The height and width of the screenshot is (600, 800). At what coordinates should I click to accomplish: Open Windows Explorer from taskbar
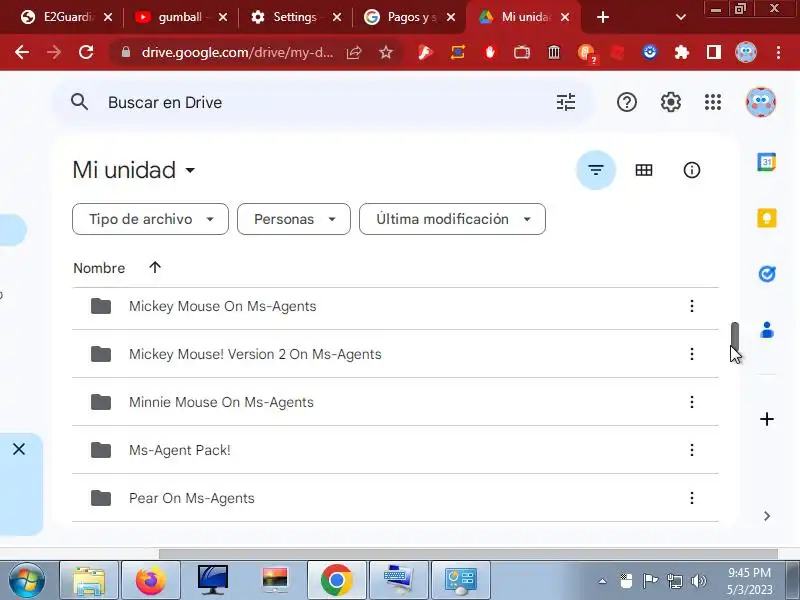(x=89, y=581)
